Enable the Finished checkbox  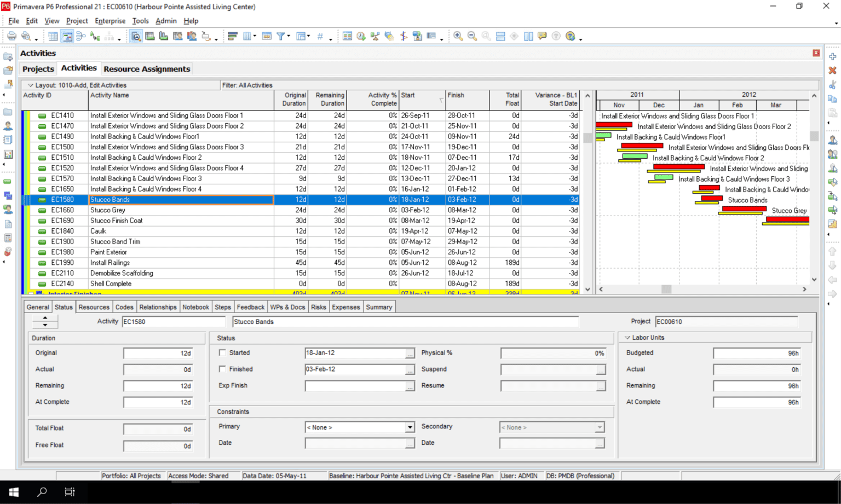click(x=222, y=369)
